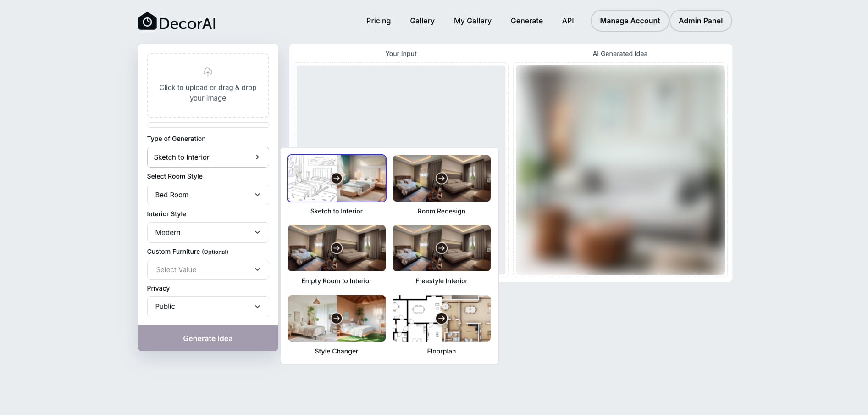Click the arrow icon on Floorplan thumbnail
This screenshot has width=868, height=415.
coord(441,318)
